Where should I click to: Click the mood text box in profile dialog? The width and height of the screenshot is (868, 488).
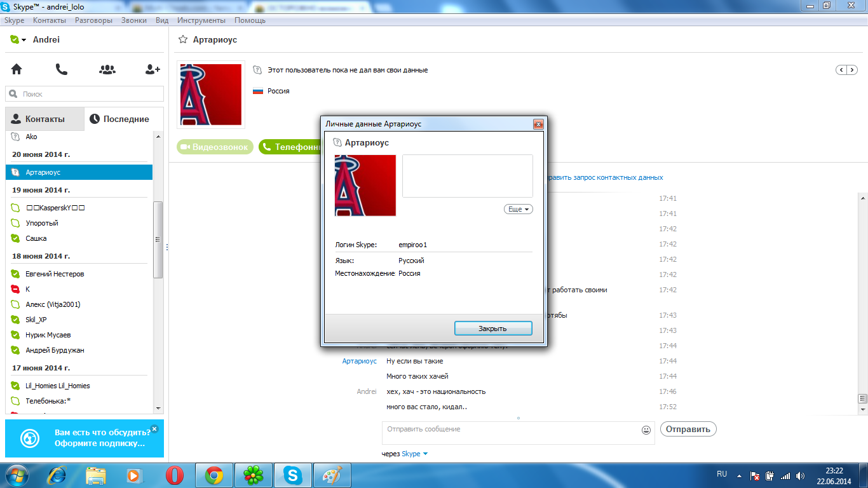pyautogui.click(x=468, y=176)
